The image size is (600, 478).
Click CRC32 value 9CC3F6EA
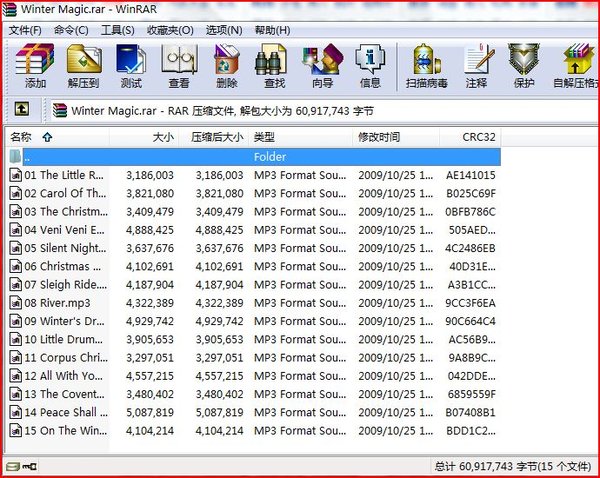point(470,303)
